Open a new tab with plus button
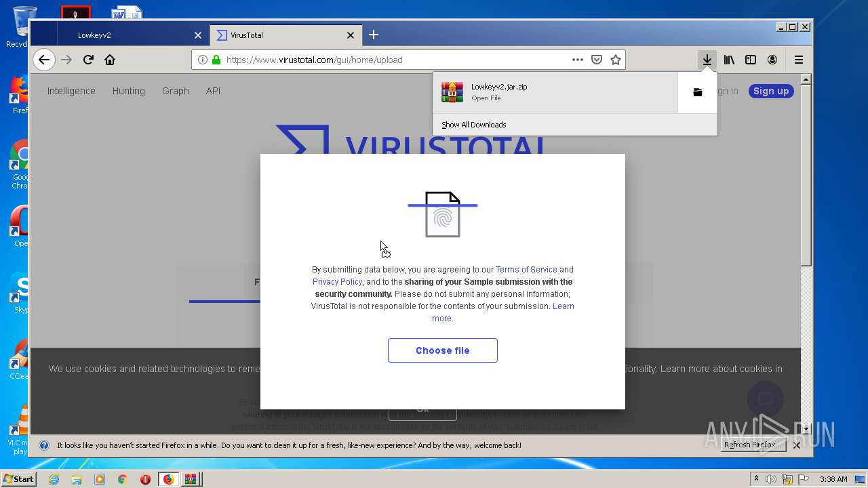868x488 pixels. click(374, 35)
